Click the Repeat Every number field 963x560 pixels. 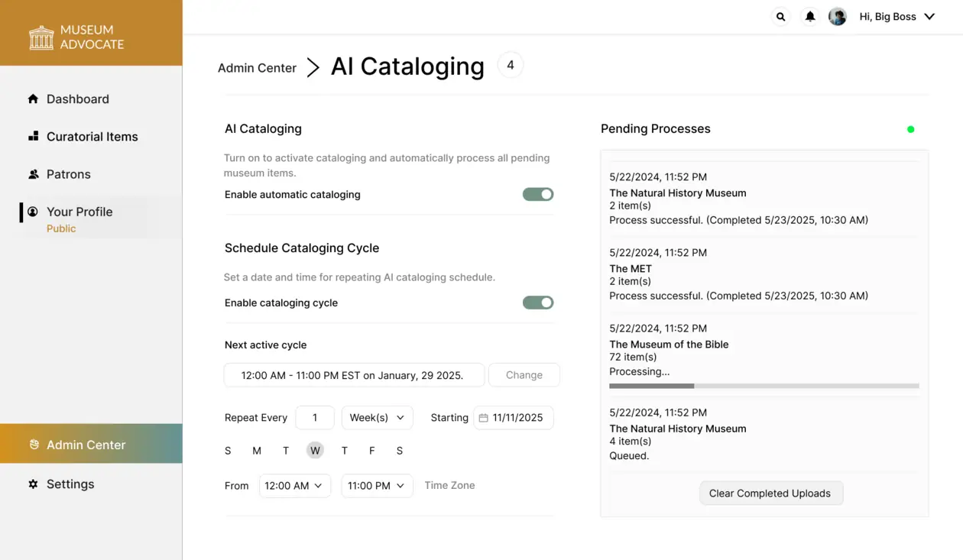point(315,418)
